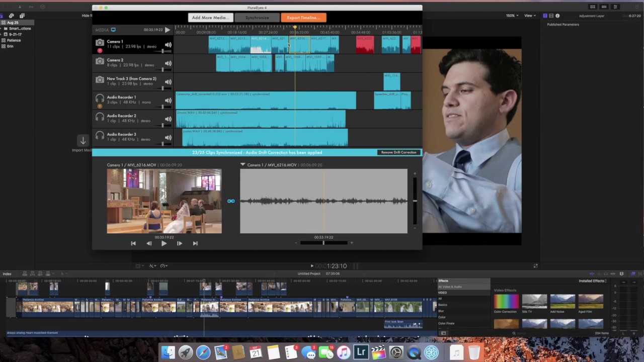Click the zoom in plus under waveform

352,243
